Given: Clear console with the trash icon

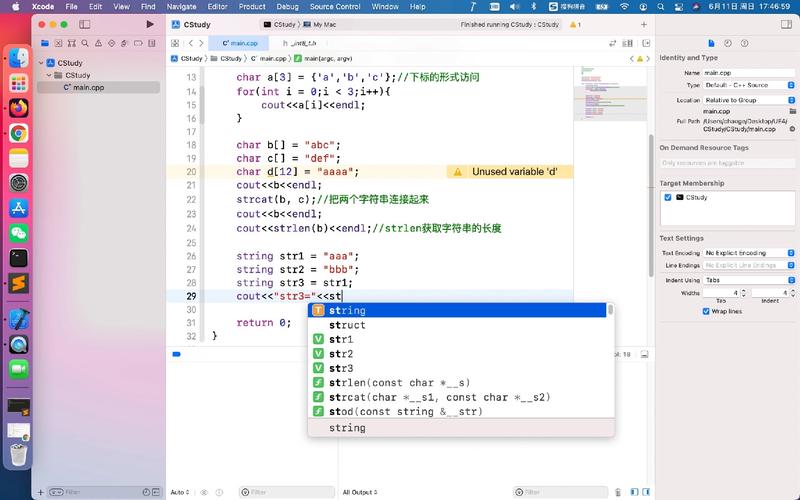Looking at the screenshot, I should (619, 492).
